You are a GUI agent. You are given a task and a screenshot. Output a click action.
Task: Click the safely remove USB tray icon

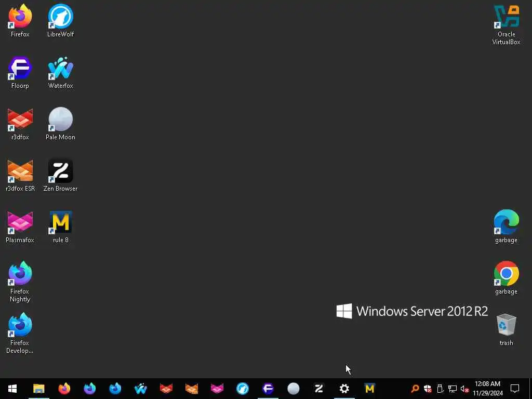click(440, 389)
